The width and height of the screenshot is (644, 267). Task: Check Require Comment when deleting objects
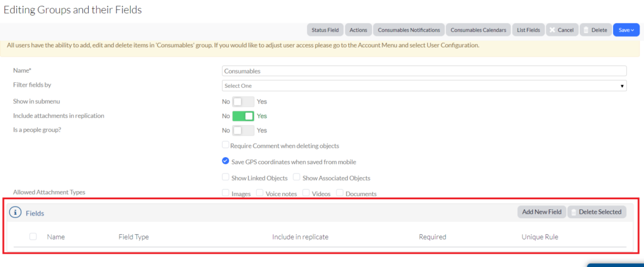pyautogui.click(x=226, y=145)
